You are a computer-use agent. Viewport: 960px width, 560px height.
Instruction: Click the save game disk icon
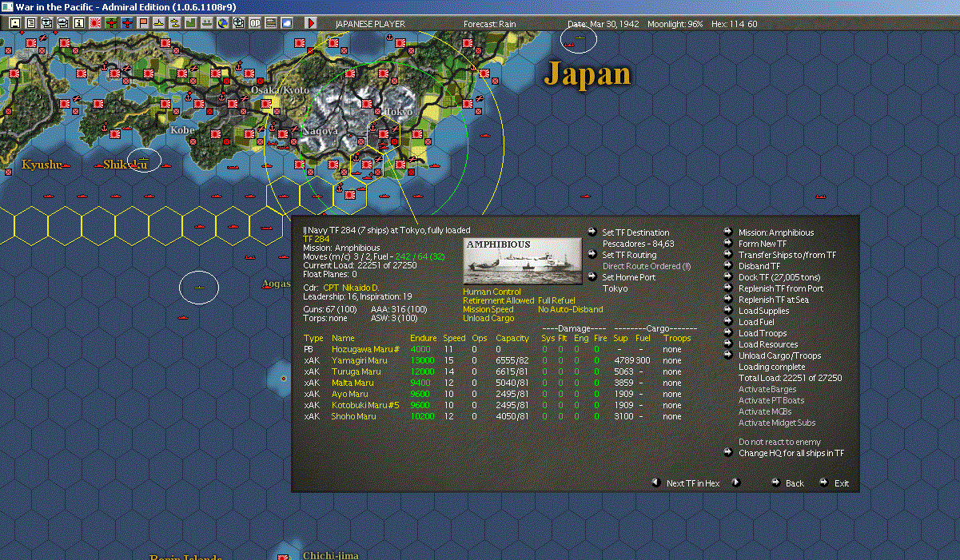(14, 23)
